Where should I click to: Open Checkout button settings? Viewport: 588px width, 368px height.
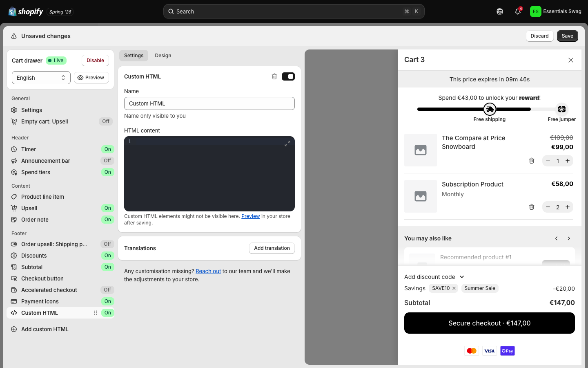pos(60,278)
